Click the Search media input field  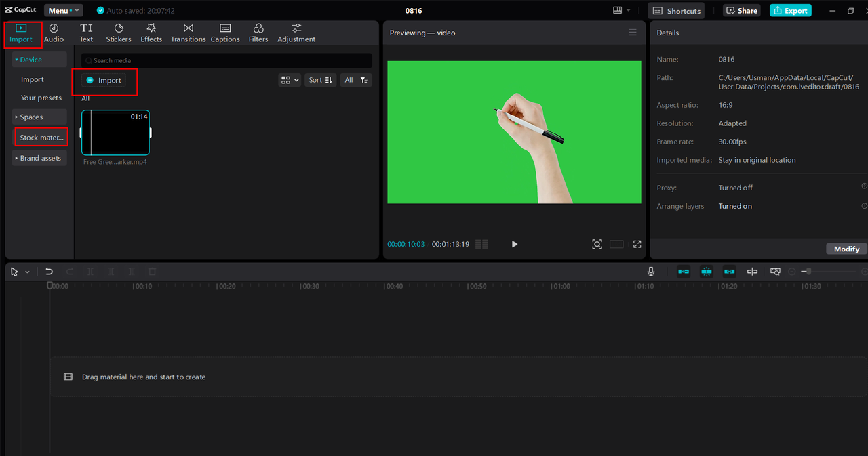coord(226,60)
